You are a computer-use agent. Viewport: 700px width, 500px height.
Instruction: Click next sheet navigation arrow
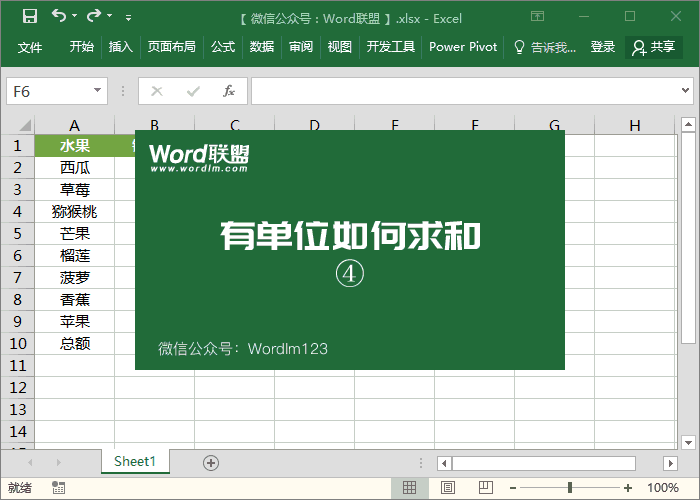pyautogui.click(x=58, y=462)
